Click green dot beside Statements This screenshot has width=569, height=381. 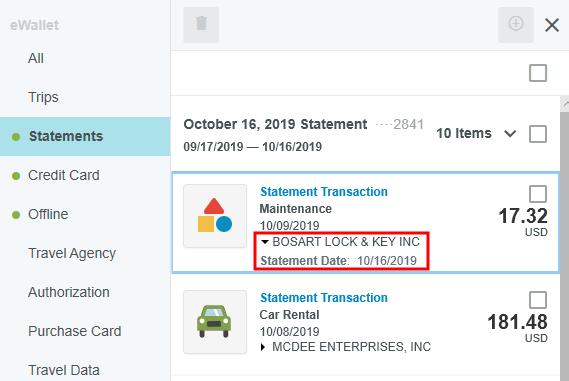16,137
